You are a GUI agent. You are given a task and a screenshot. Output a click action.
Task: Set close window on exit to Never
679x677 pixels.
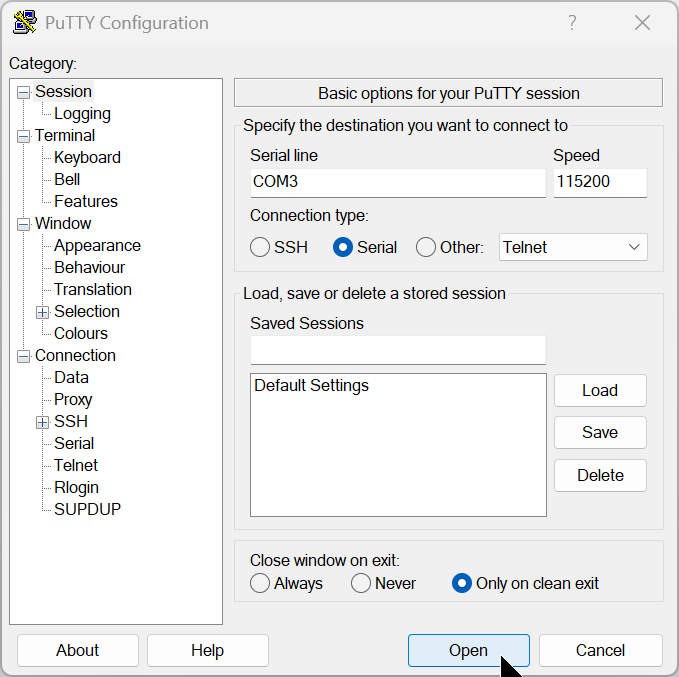click(x=362, y=583)
